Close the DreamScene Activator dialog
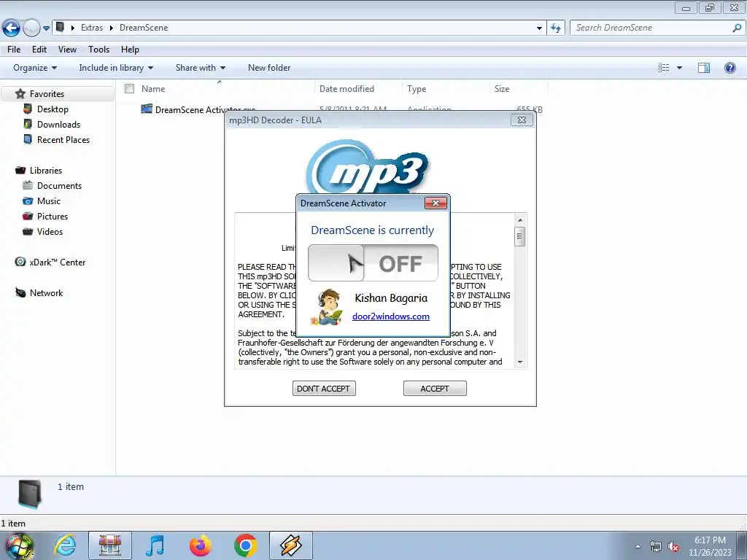The width and height of the screenshot is (747, 560). pos(436,203)
